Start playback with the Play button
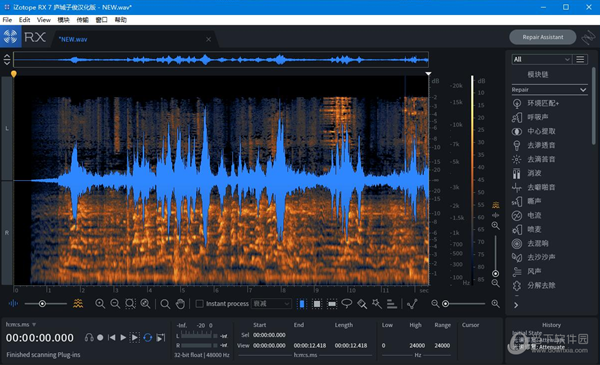Viewport: 600px width, 365px height. tap(123, 337)
